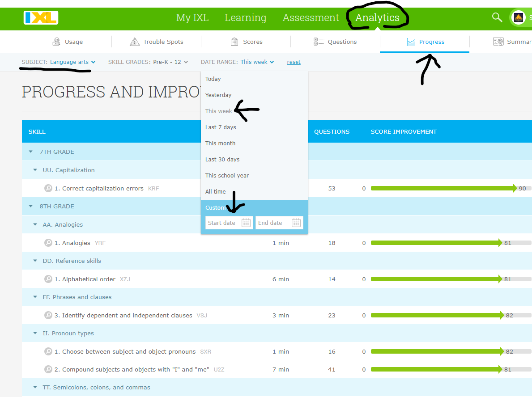Open Identify dependent and independent clauses skill
The width and height of the screenshot is (532, 397).
point(127,315)
